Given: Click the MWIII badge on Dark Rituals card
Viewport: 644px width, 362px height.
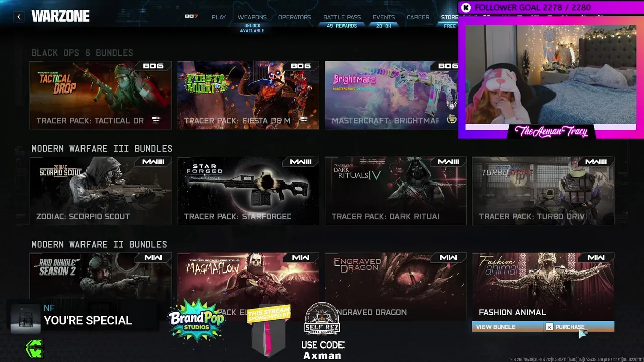Looking at the screenshot, I should 448,162.
